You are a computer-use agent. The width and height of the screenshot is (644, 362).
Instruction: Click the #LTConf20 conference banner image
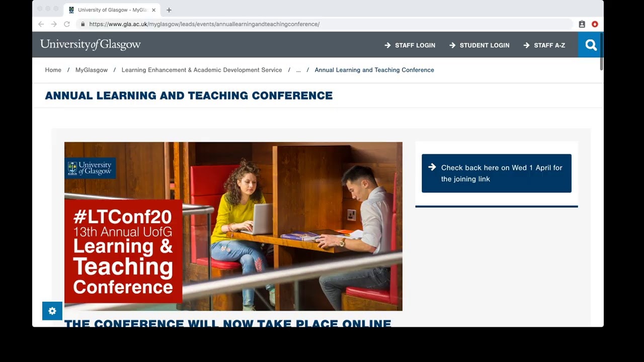(233, 226)
